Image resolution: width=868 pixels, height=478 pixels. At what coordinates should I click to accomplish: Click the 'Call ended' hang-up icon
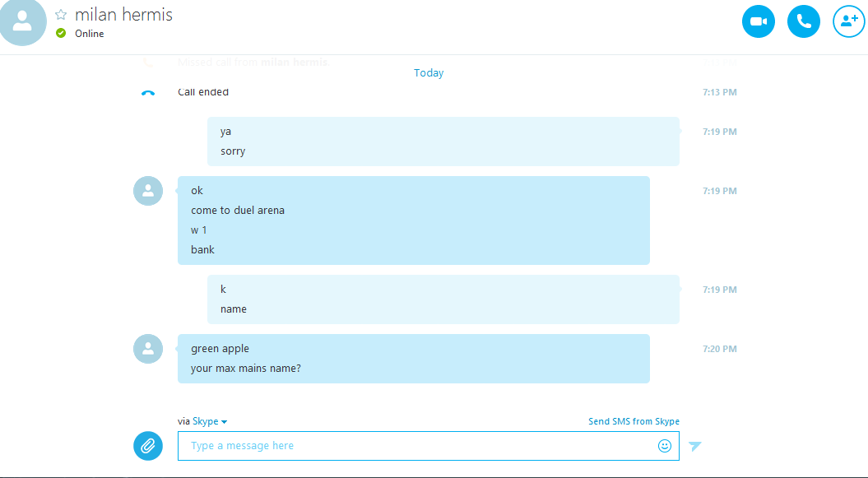tap(148, 93)
